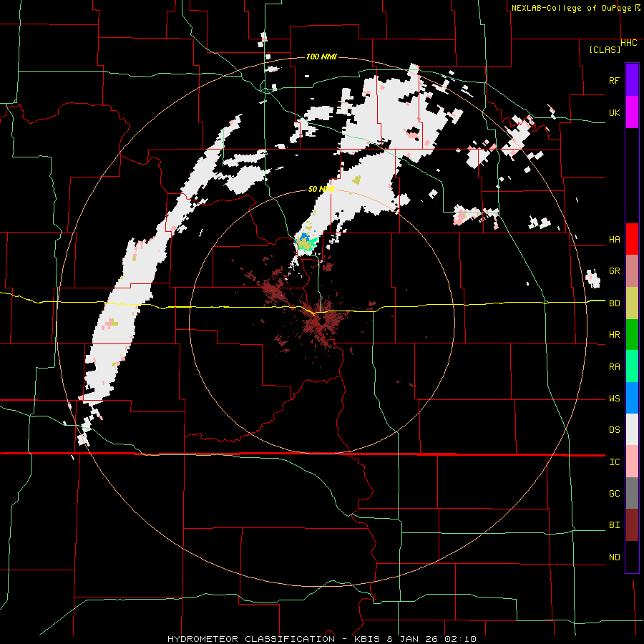This screenshot has height=644, width=644.
Task: Click the HA red legend swatch
Action: (632, 239)
